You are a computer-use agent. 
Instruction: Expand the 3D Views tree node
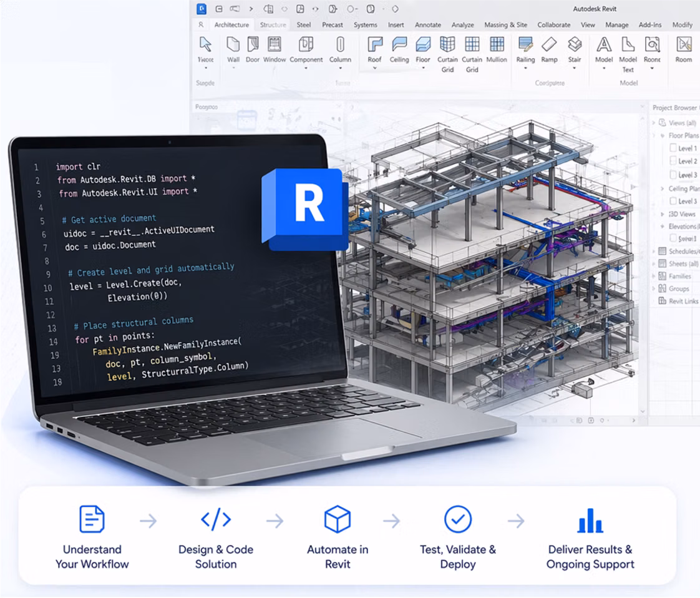(663, 214)
